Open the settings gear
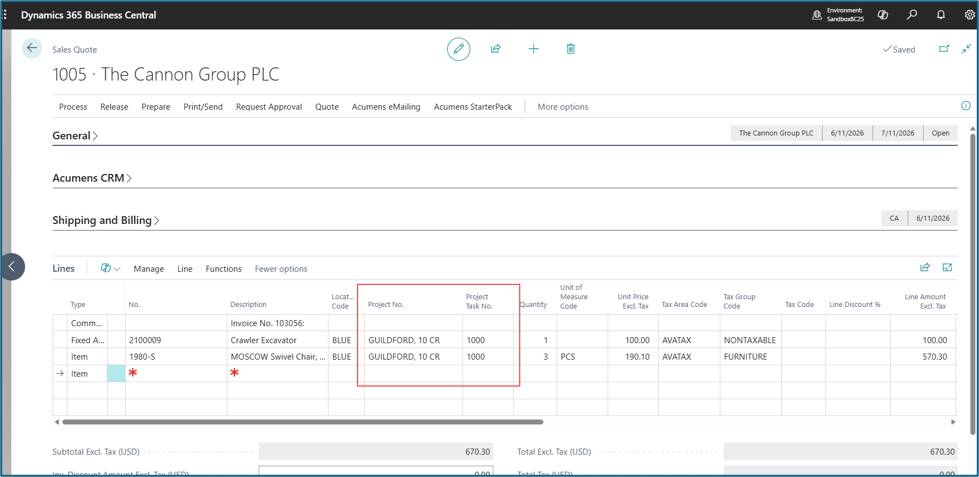979x477 pixels. [x=969, y=15]
